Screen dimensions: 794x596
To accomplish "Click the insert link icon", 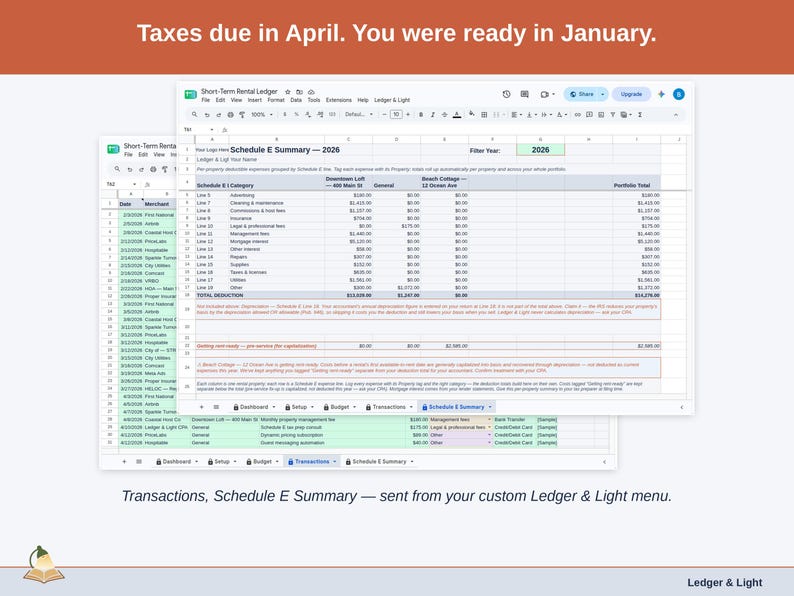I will pos(577,115).
